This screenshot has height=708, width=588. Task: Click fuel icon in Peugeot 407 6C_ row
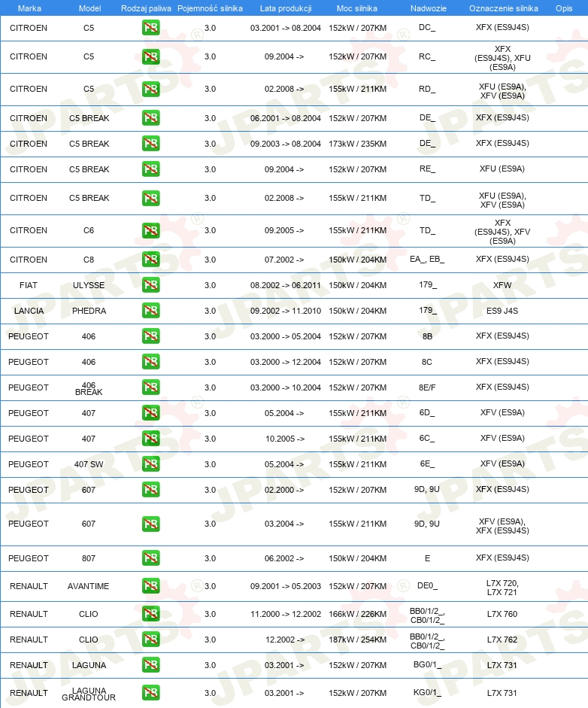click(x=150, y=439)
